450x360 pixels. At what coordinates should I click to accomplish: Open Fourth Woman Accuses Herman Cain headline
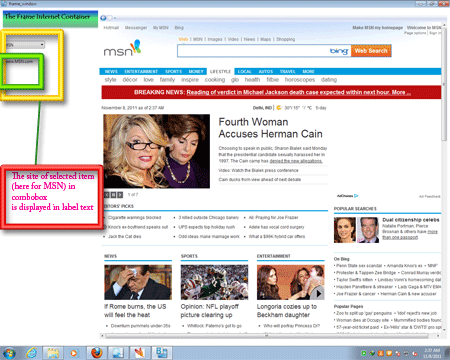click(x=270, y=128)
